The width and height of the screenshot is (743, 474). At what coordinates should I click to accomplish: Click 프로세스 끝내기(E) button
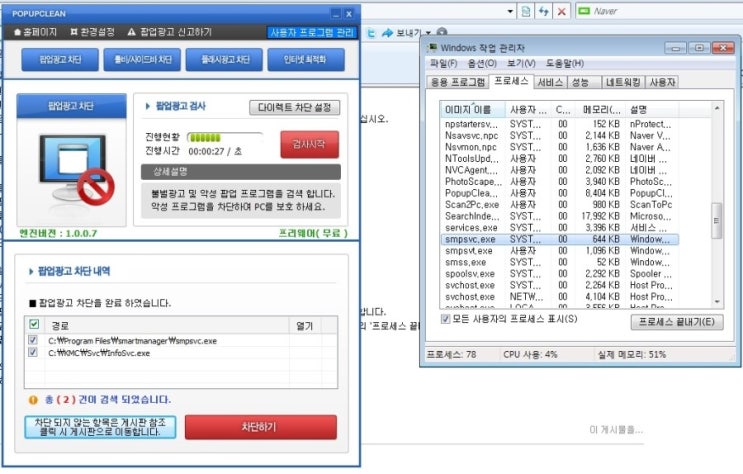[x=677, y=322]
